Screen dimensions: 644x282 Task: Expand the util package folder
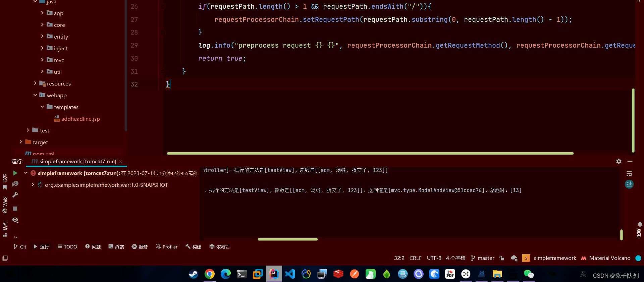point(42,71)
